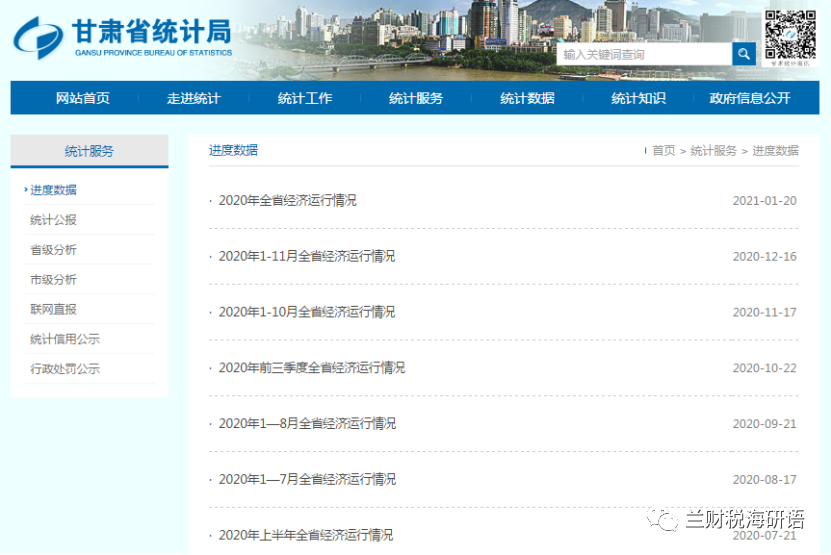Open 省级分析 in the sidebar

[x=53, y=250]
